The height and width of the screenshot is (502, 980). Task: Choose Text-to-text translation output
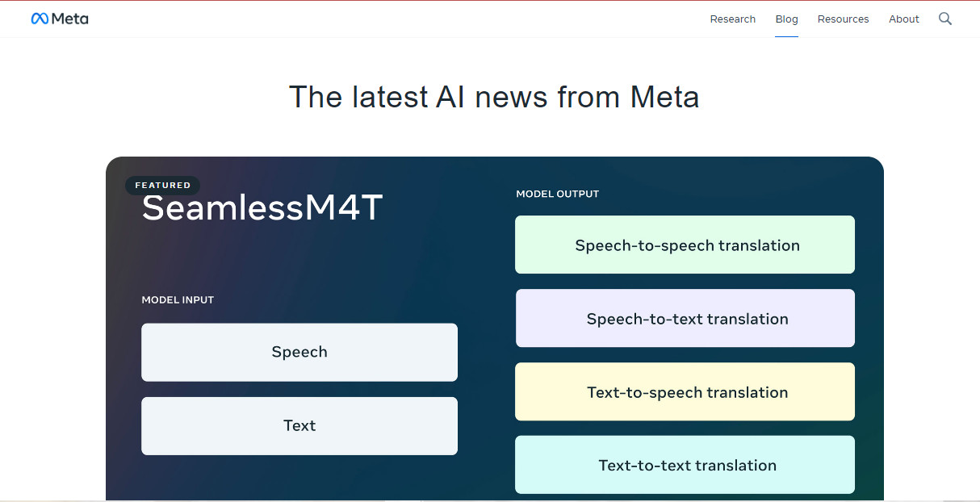[685, 465]
